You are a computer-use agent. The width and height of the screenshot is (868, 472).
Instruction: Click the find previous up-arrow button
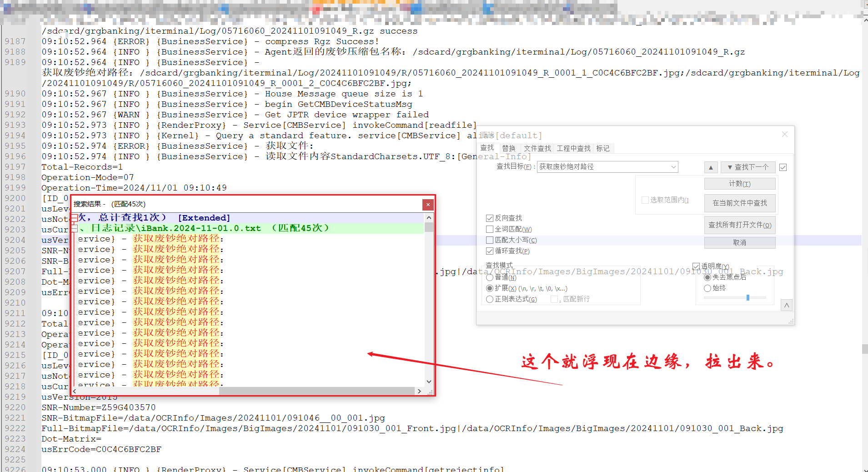tap(711, 167)
